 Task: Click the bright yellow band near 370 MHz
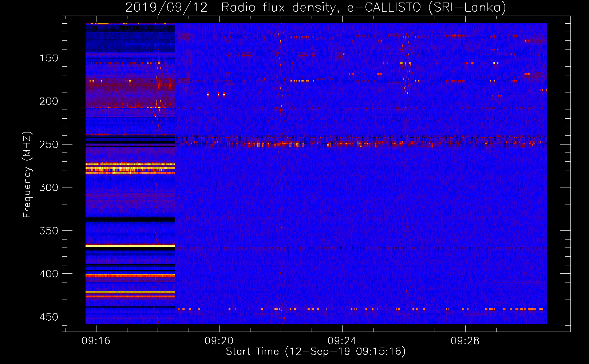(130, 246)
